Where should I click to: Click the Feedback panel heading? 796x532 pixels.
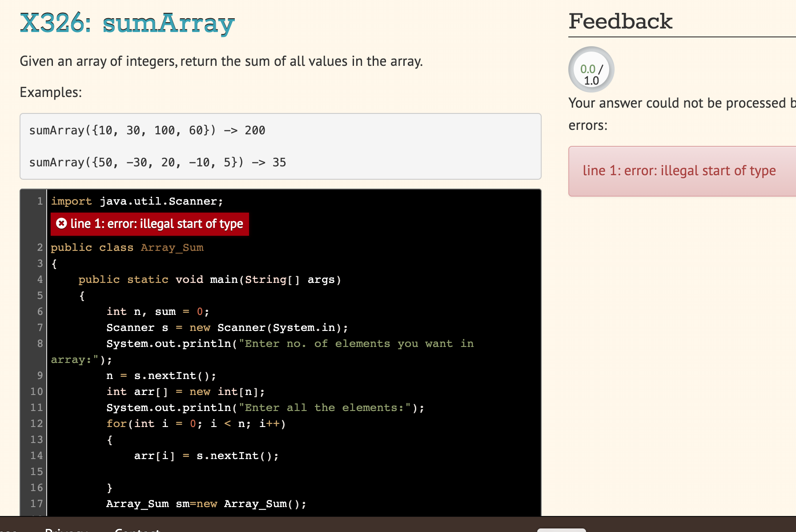click(x=621, y=21)
